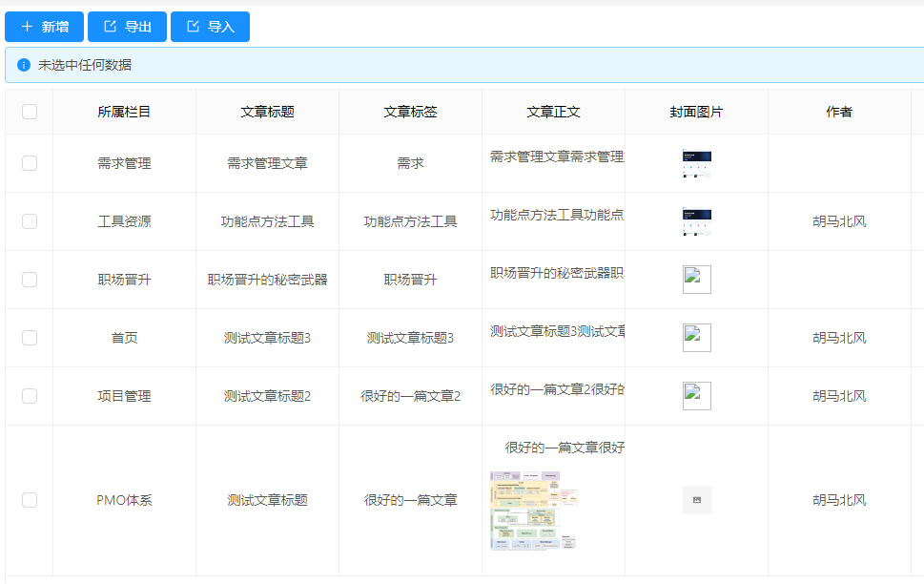Select the PMO体系 category cell
The width and height of the screenshot is (924, 584).
124,500
